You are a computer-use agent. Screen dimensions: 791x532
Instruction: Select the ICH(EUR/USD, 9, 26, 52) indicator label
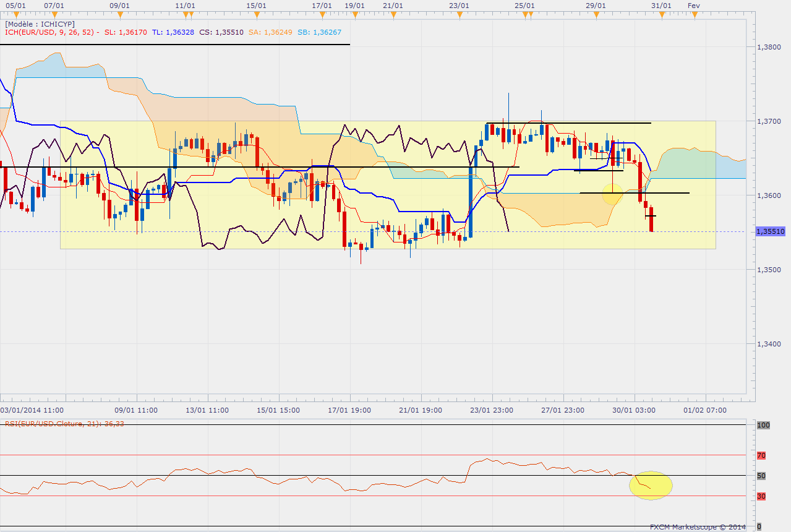point(52,32)
